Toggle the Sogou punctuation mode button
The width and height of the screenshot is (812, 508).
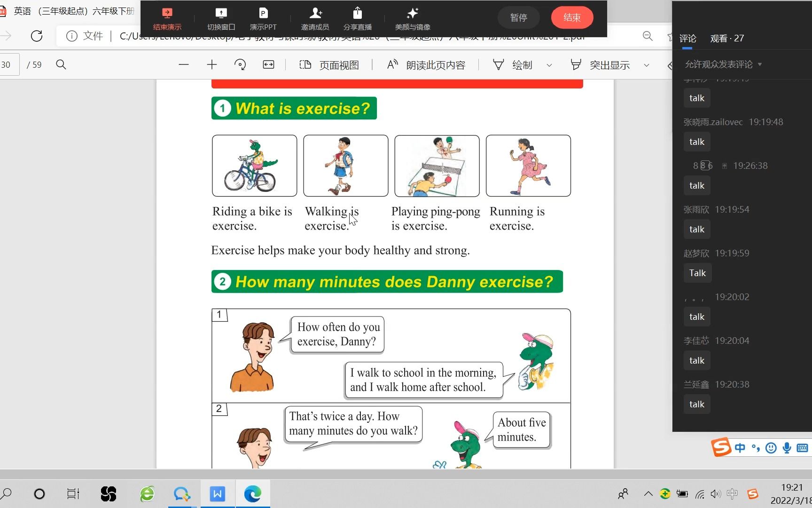[756, 448]
